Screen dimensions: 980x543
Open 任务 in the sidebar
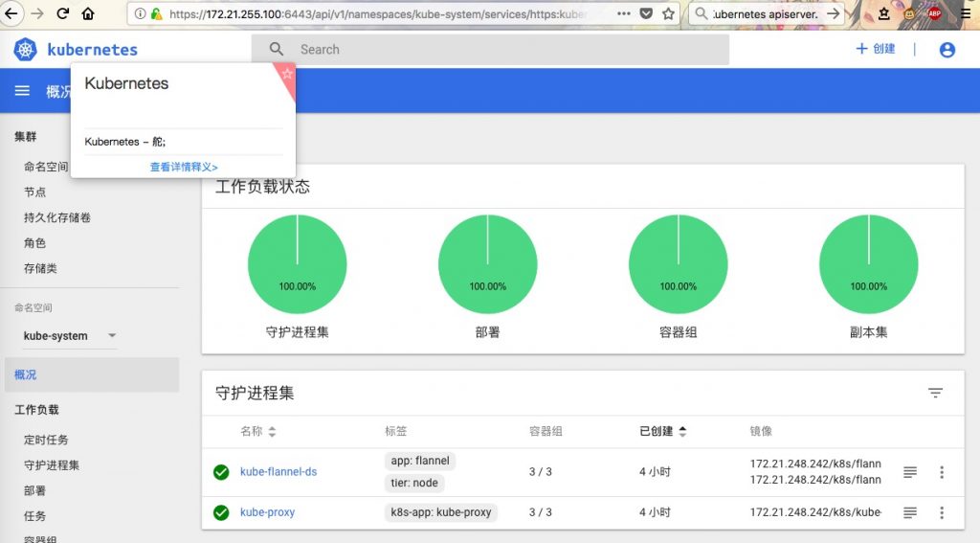click(x=35, y=516)
